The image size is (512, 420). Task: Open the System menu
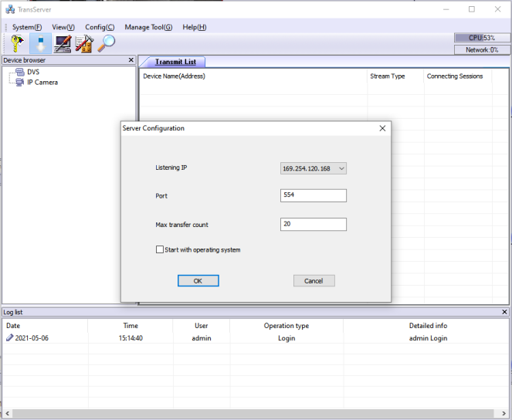point(27,27)
